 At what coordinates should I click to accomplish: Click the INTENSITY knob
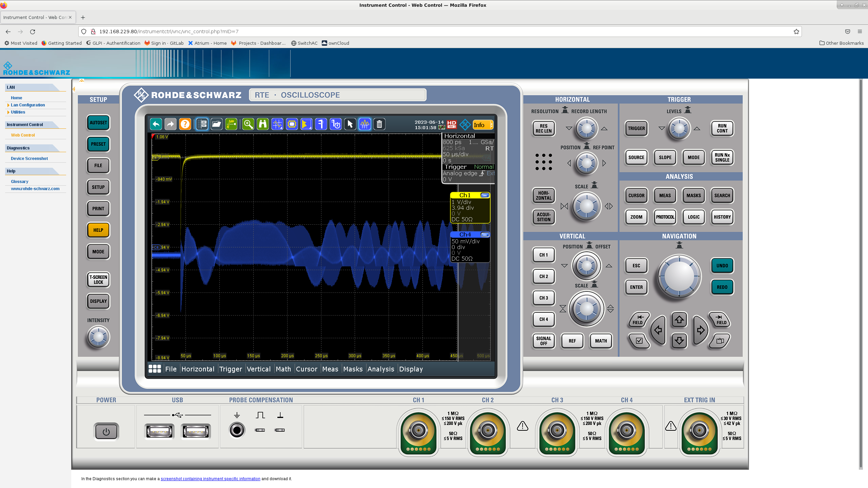pyautogui.click(x=98, y=337)
